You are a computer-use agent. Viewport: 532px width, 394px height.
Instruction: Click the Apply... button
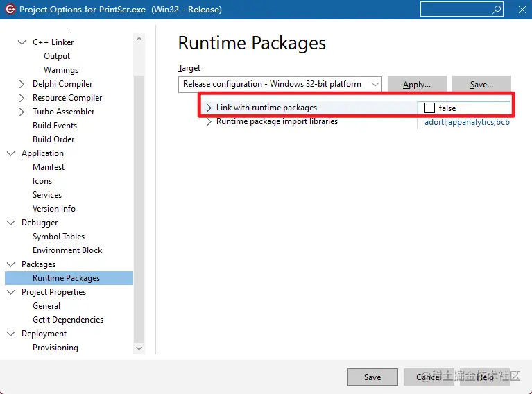[x=416, y=85]
